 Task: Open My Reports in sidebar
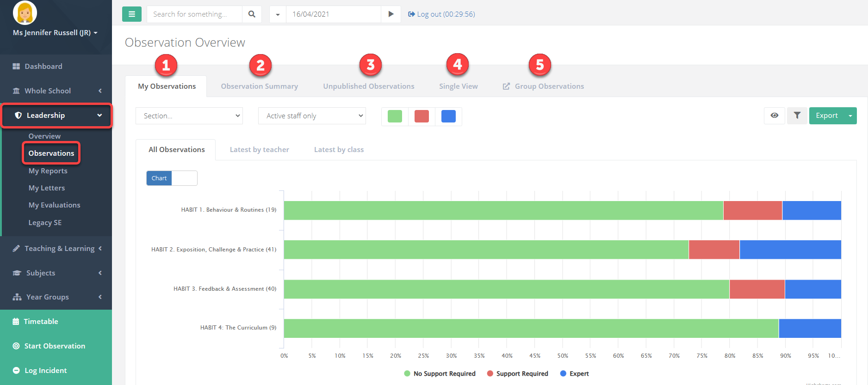tap(48, 171)
